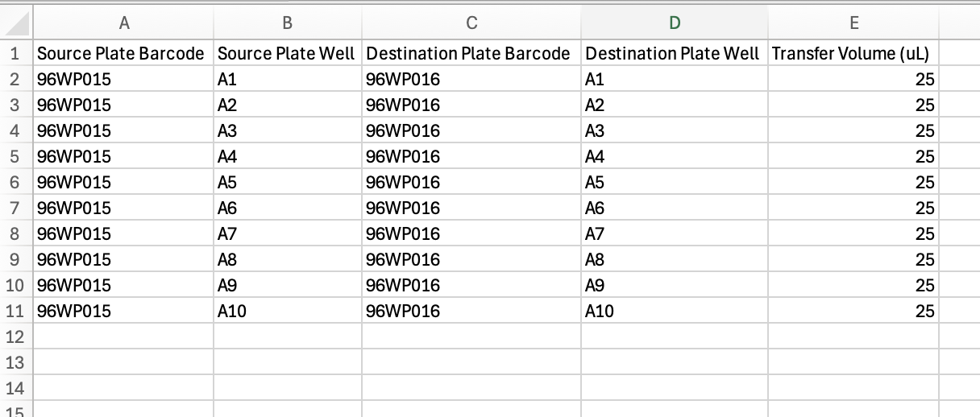Select column C header

click(471, 24)
